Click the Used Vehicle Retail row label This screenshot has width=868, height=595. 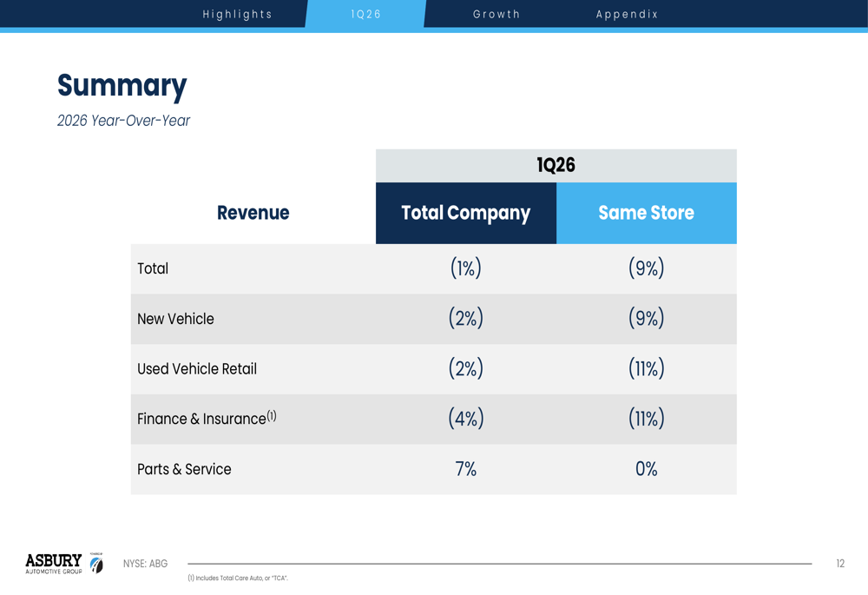point(197,369)
